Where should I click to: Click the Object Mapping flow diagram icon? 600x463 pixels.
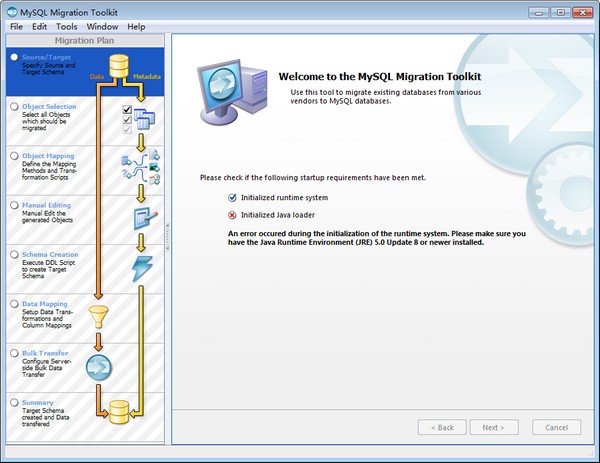coord(140,167)
